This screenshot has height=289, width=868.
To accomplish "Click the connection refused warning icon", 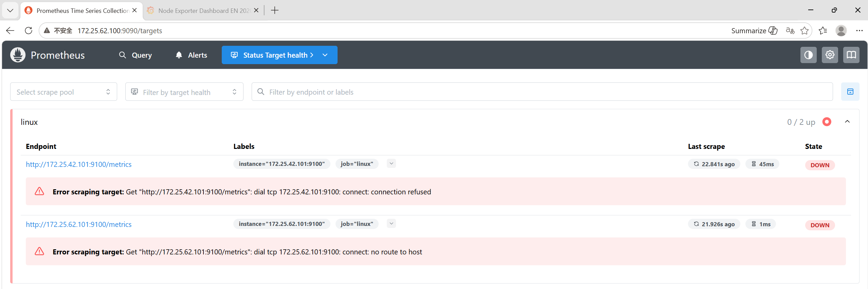I will tap(39, 192).
